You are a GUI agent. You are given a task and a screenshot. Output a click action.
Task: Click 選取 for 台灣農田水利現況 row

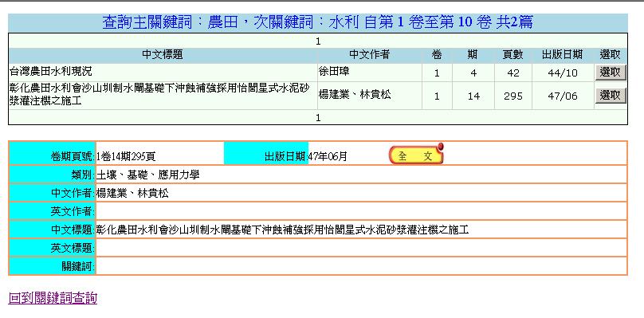point(611,73)
